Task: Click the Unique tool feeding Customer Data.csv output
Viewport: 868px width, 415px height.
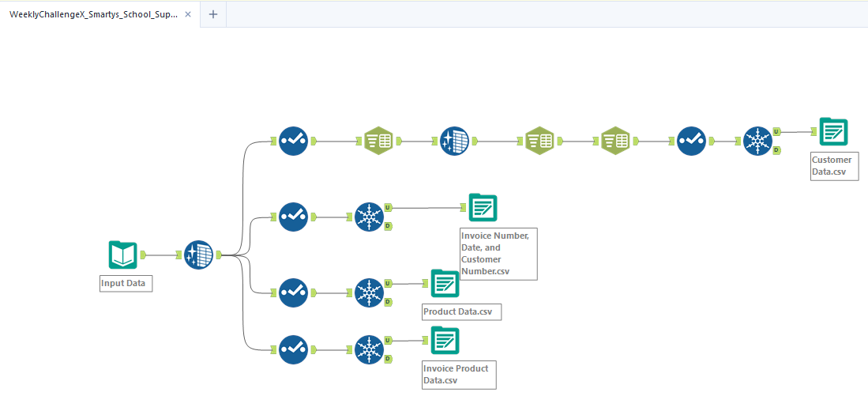Action: click(757, 141)
